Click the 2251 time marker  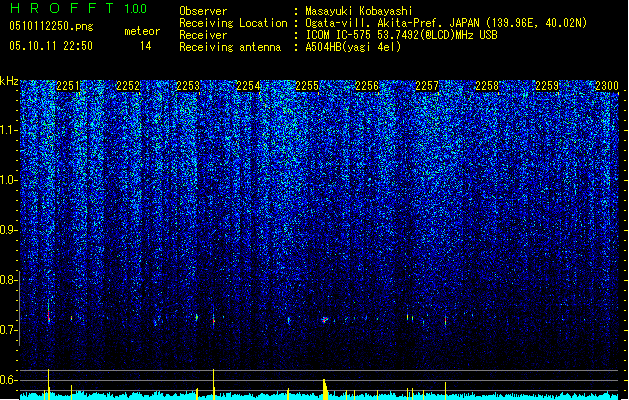coord(68,86)
